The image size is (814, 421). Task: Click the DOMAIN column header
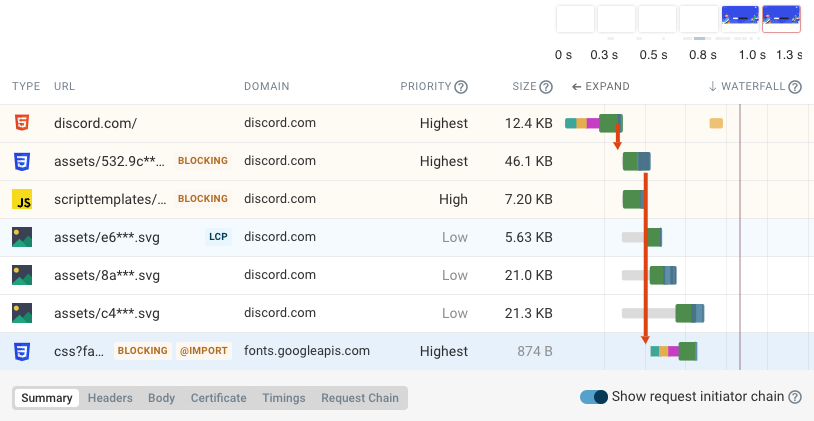pos(267,87)
